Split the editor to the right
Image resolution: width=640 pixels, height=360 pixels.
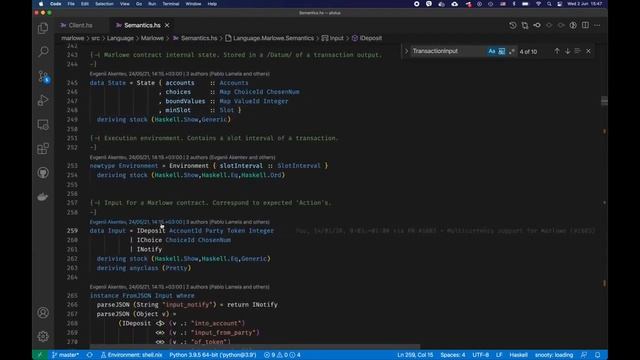click(585, 25)
